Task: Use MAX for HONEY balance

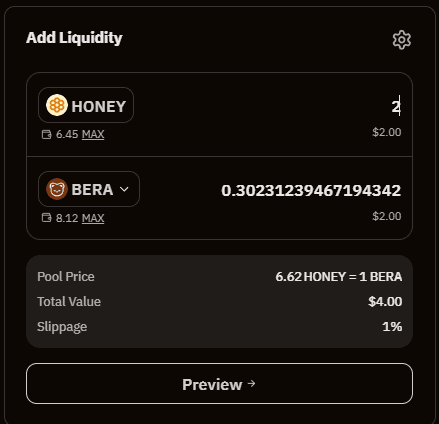Action: point(93,134)
